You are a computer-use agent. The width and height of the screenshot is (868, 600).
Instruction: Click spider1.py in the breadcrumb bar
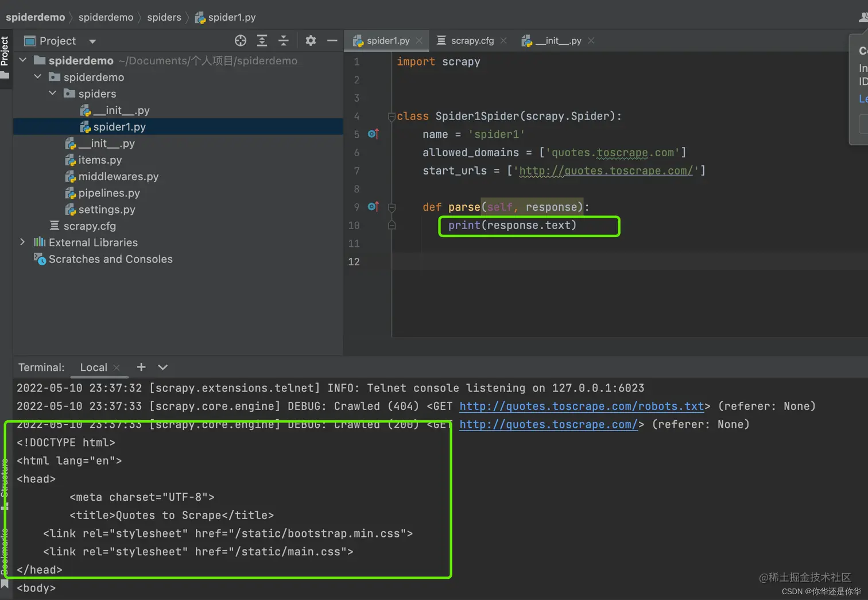pyautogui.click(x=225, y=17)
